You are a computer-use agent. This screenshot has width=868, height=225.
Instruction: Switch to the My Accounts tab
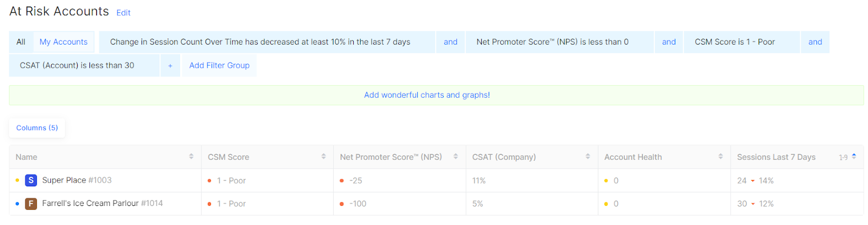point(63,42)
